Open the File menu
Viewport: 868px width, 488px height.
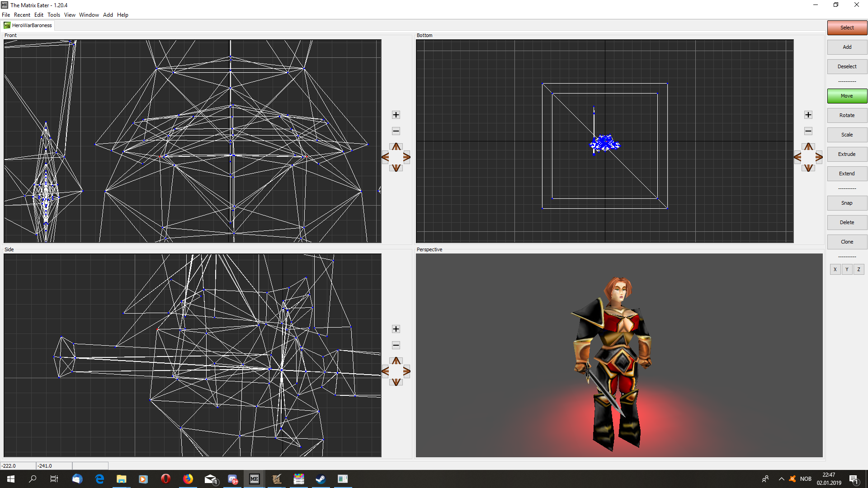(6, 15)
